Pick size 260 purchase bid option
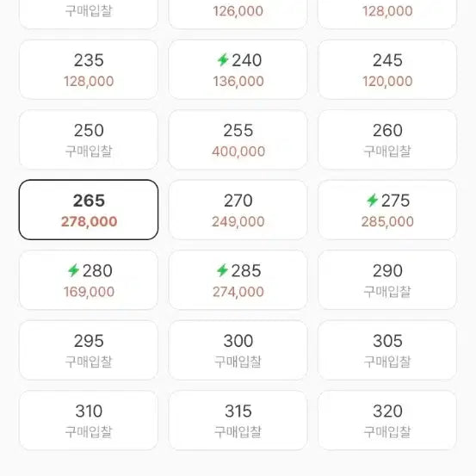476x476 pixels. click(387, 139)
